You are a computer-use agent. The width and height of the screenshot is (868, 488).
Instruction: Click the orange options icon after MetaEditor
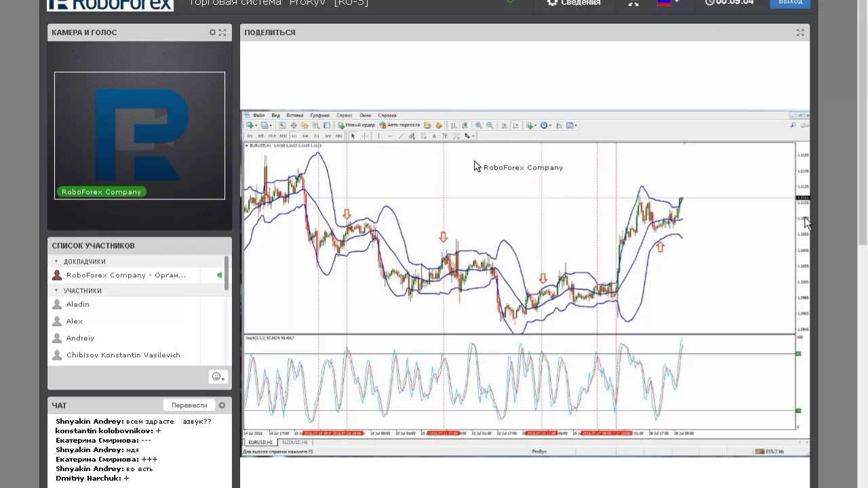click(439, 125)
